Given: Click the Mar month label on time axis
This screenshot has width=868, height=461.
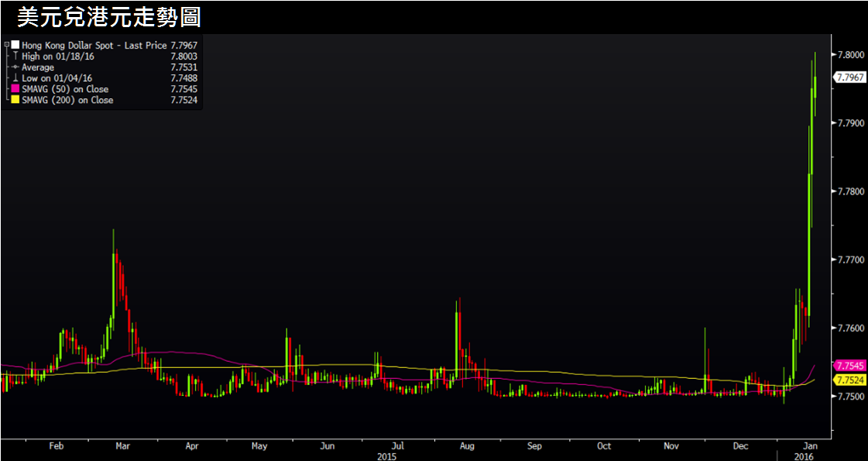Looking at the screenshot, I should tap(123, 446).
